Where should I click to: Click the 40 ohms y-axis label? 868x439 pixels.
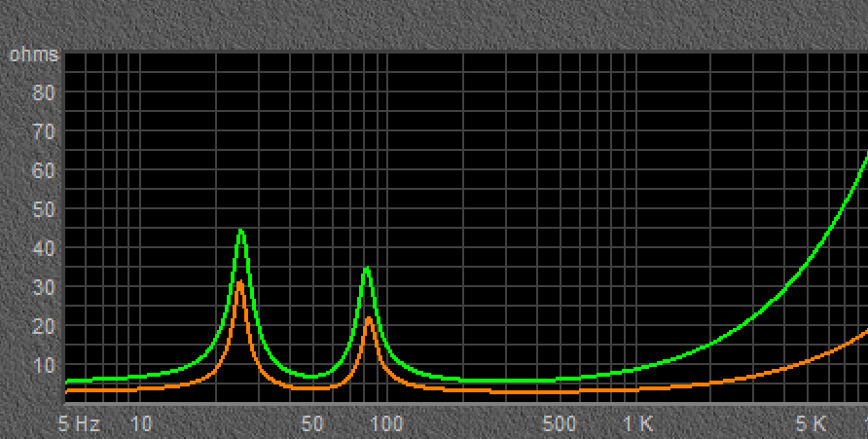45,249
